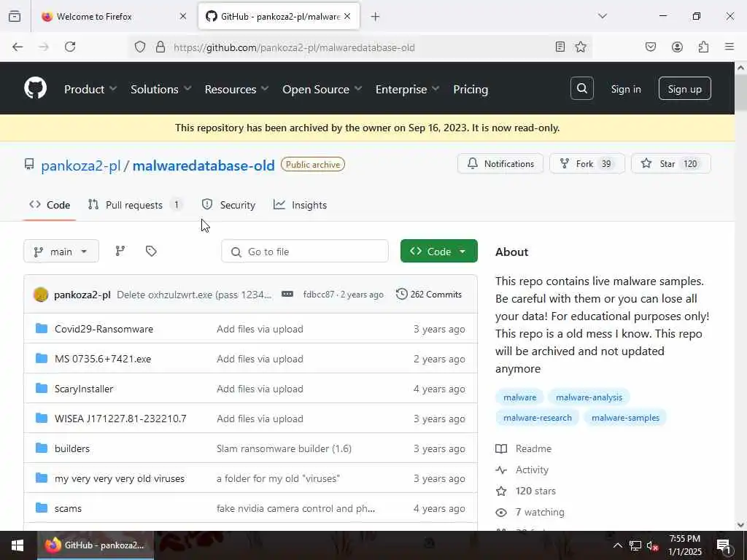Expand the Resources menu
Screen dimensions: 747x560
(237, 89)
